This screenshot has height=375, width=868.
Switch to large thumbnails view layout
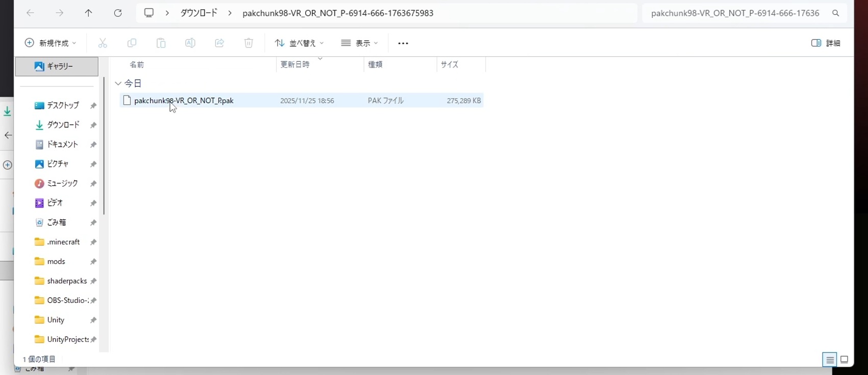(x=845, y=360)
